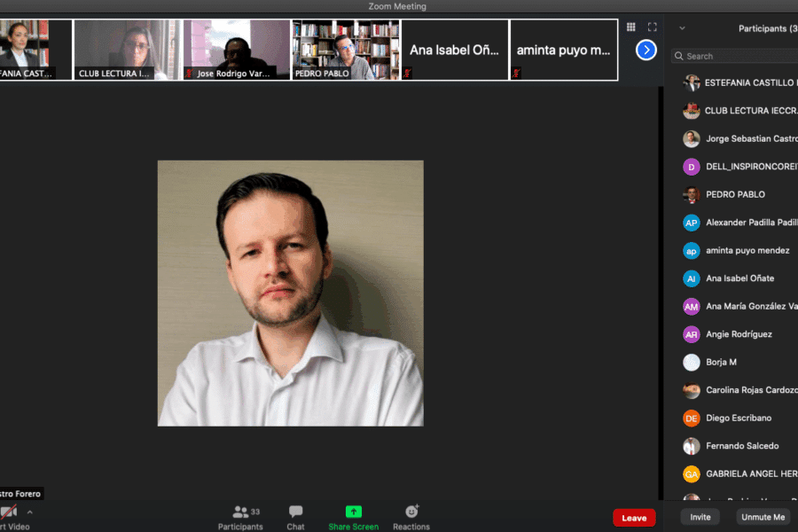Screen dimensions: 798x532
Task: Toggle the Participants panel from toolbar
Action: [x=240, y=517]
